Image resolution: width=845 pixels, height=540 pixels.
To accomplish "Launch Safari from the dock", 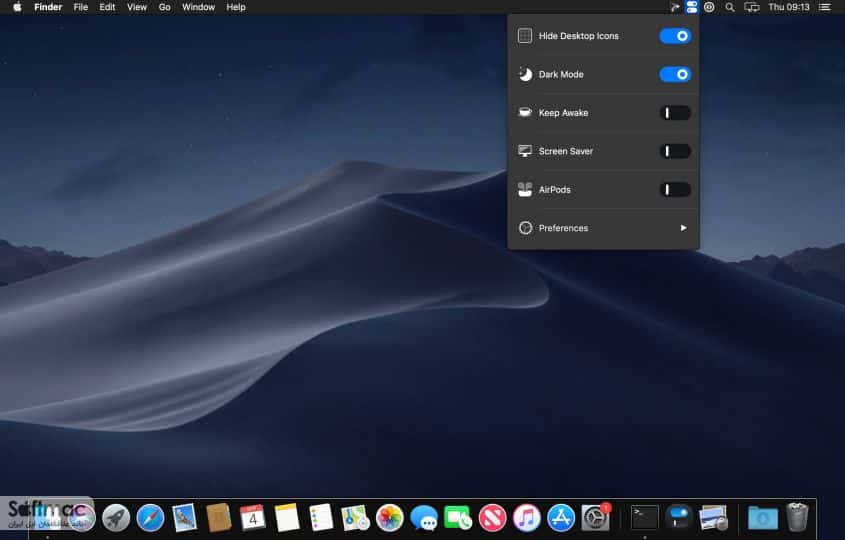I will point(150,518).
